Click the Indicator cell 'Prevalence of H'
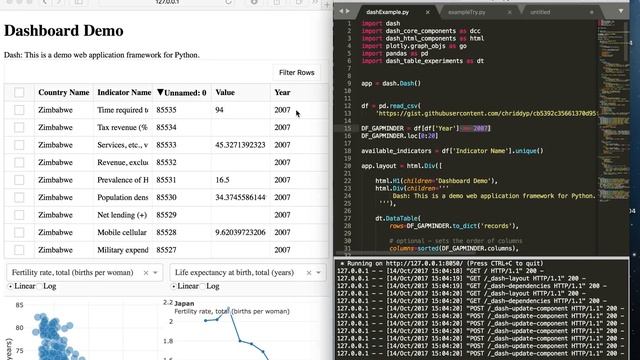640x360 pixels. (x=122, y=180)
